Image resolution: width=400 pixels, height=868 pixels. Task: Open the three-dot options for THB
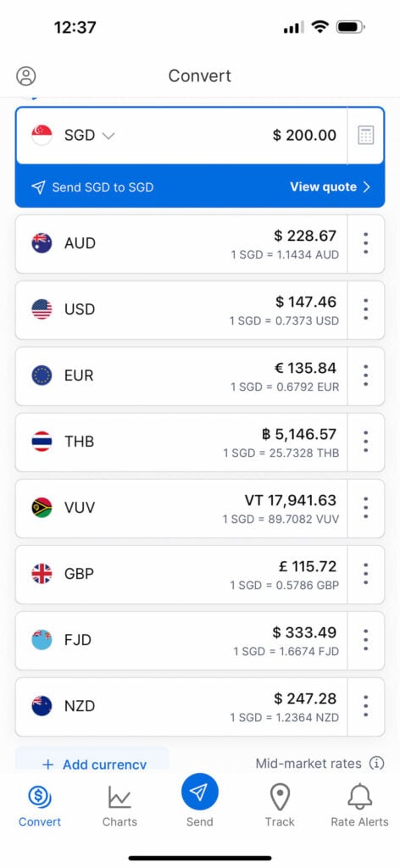pos(366,442)
